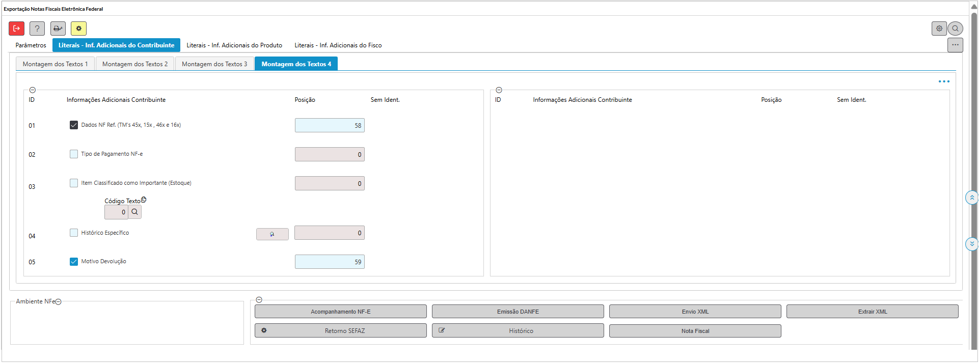
Task: Open the blue three-dot panel menu
Action: tap(944, 81)
